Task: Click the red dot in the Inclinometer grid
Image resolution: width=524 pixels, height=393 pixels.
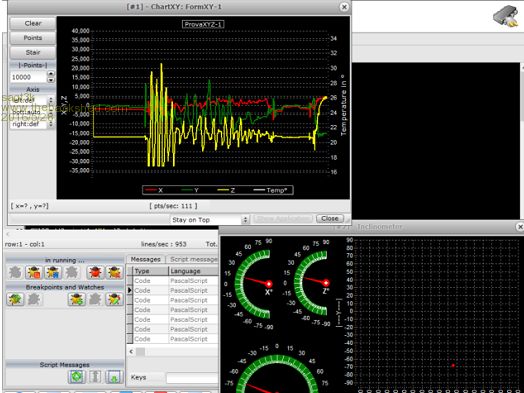Action: coord(453,365)
